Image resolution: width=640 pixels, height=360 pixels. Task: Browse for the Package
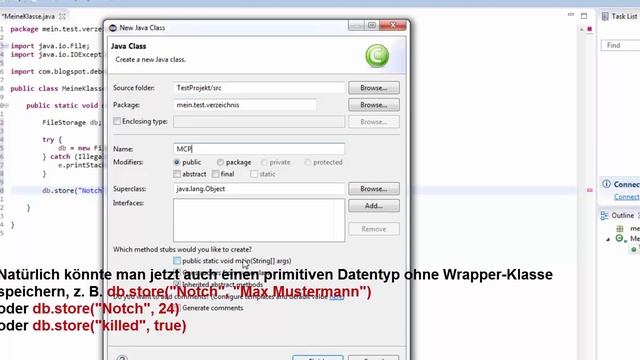pyautogui.click(x=373, y=105)
